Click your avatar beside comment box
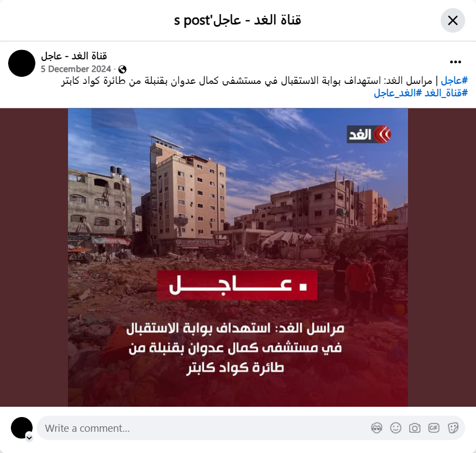Screen dimensions: 476x453 click(x=22, y=428)
